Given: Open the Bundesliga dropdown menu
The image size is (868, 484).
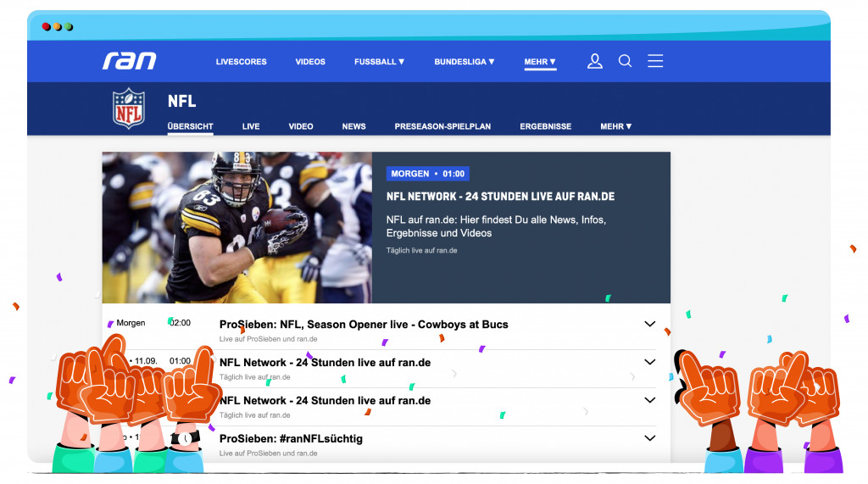Looking at the screenshot, I should click(464, 62).
